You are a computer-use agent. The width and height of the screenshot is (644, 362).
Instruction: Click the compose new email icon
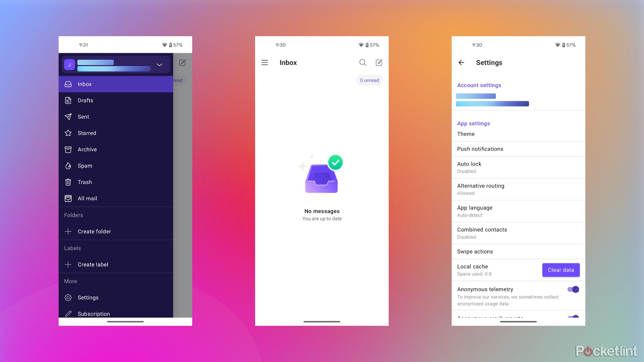tap(379, 62)
